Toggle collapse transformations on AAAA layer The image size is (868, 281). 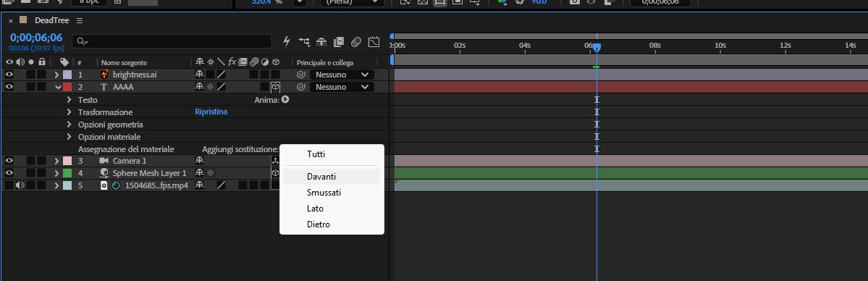point(211,87)
